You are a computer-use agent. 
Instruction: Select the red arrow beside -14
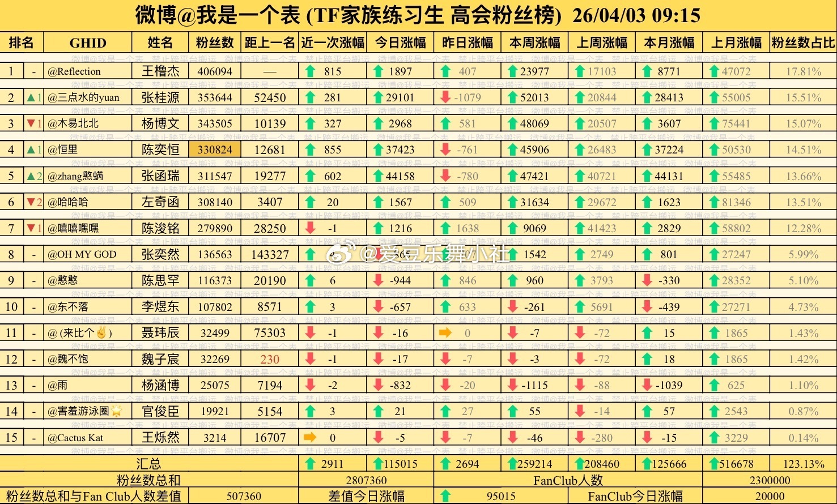(x=580, y=411)
